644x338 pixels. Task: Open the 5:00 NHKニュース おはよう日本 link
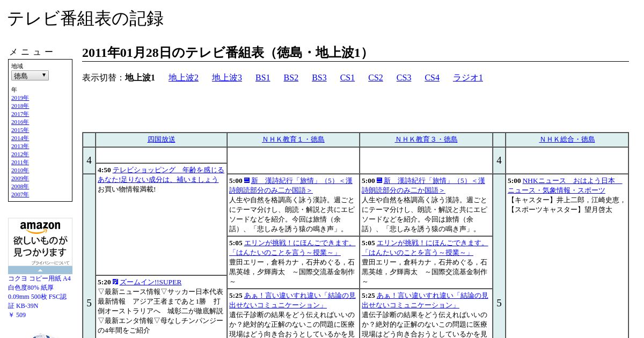pyautogui.click(x=565, y=185)
